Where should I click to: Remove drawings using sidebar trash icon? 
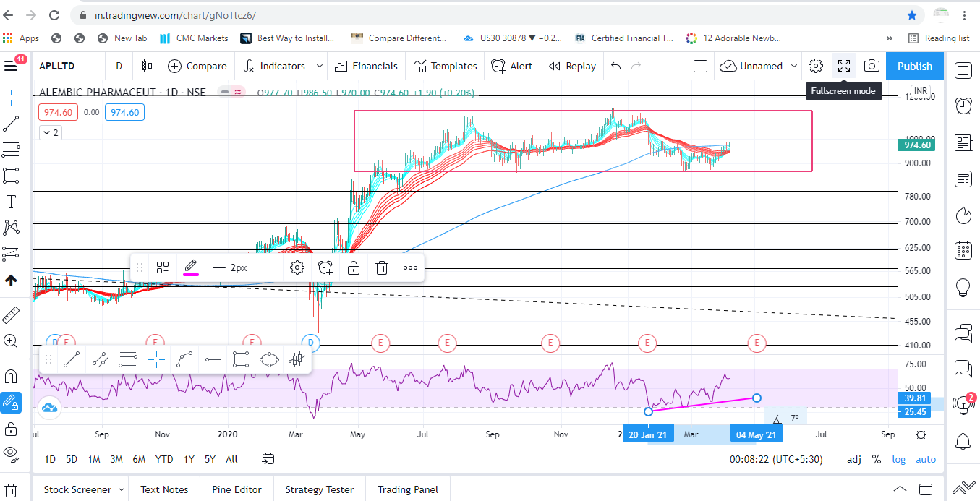(11, 489)
